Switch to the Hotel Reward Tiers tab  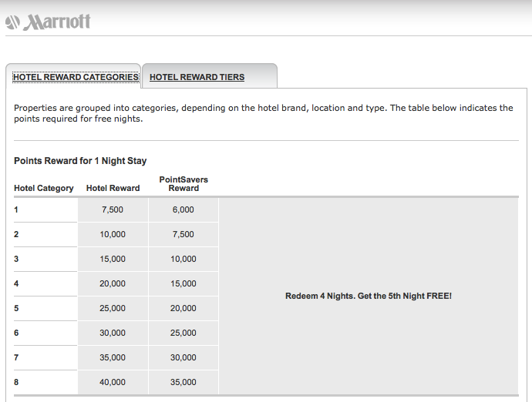[x=197, y=77]
